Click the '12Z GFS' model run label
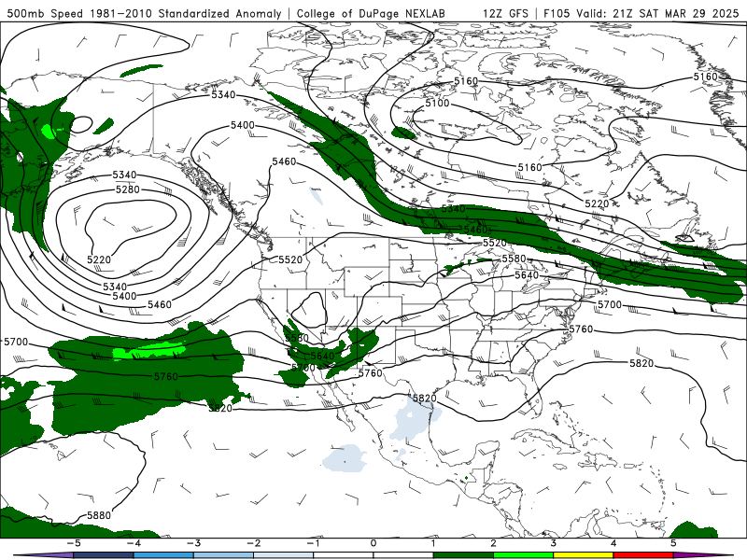 point(505,13)
